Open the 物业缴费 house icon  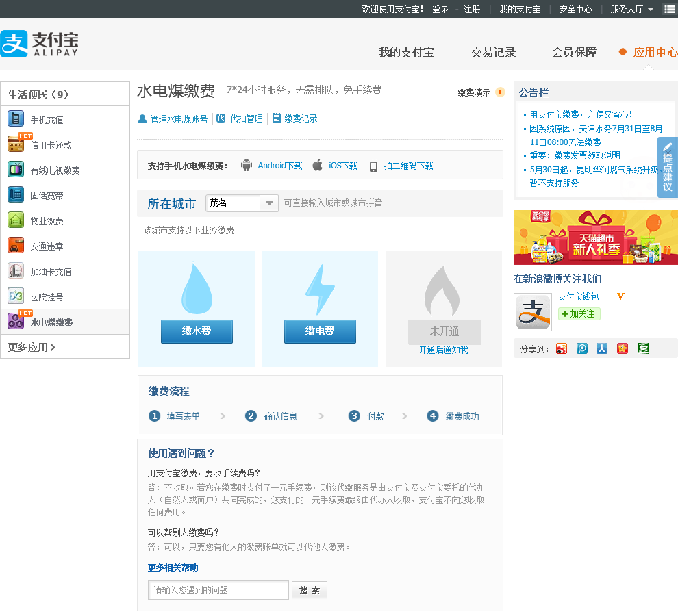tap(16, 220)
